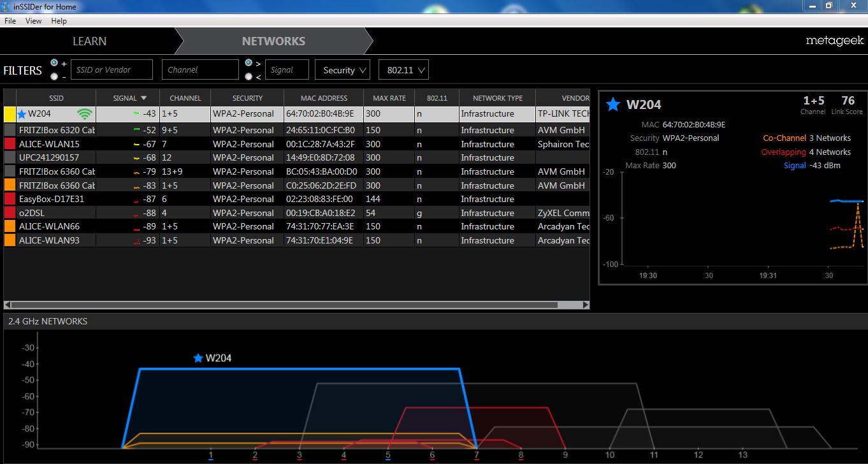This screenshot has height=464, width=868.
Task: Click the yellow color swatch for W204
Action: pyautogui.click(x=10, y=114)
